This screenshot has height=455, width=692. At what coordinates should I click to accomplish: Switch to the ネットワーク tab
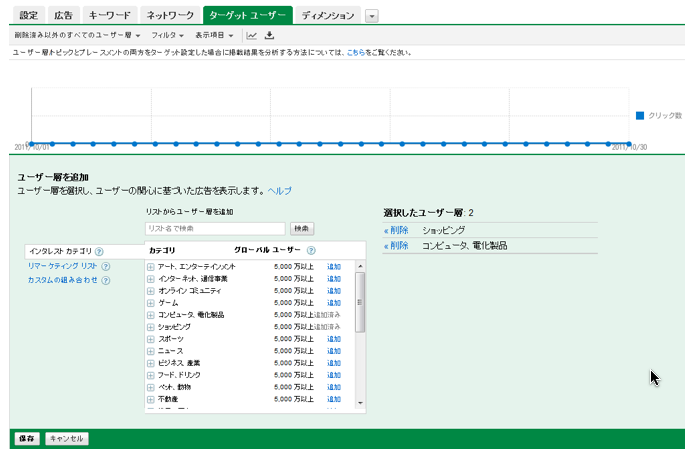170,15
